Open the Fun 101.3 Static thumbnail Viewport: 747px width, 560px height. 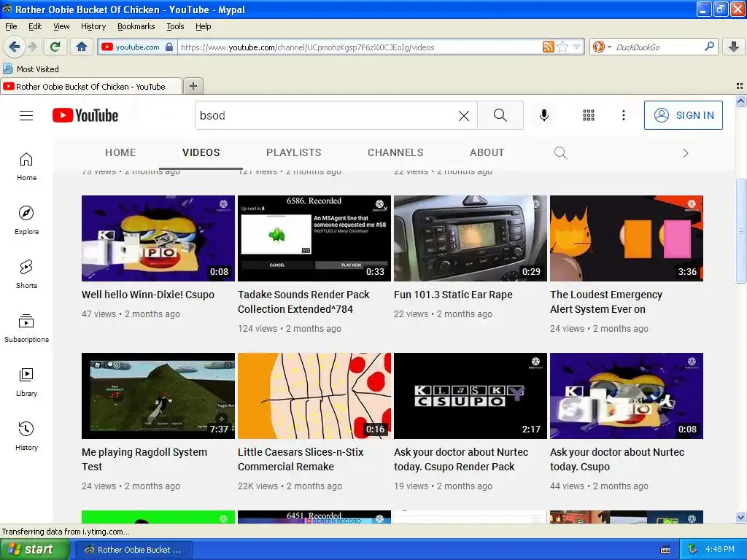point(471,238)
